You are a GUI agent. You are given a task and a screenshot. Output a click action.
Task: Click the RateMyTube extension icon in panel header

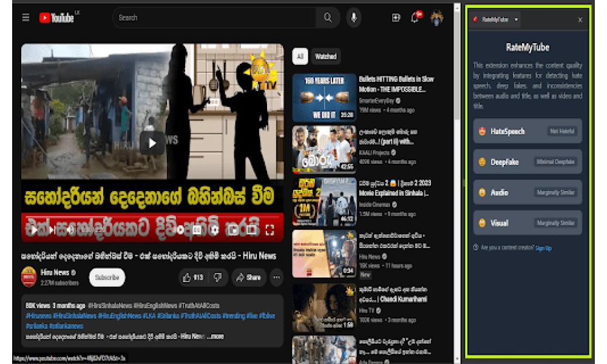click(x=475, y=19)
